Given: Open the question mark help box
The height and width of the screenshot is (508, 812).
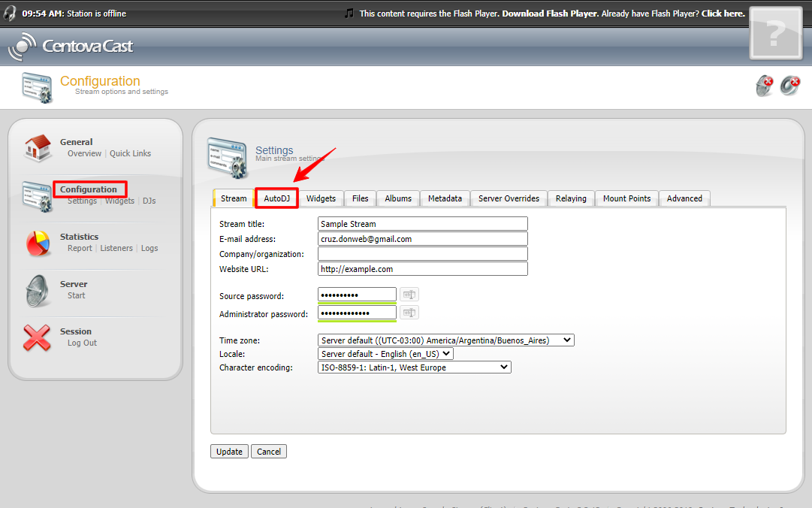Looking at the screenshot, I should (x=775, y=34).
